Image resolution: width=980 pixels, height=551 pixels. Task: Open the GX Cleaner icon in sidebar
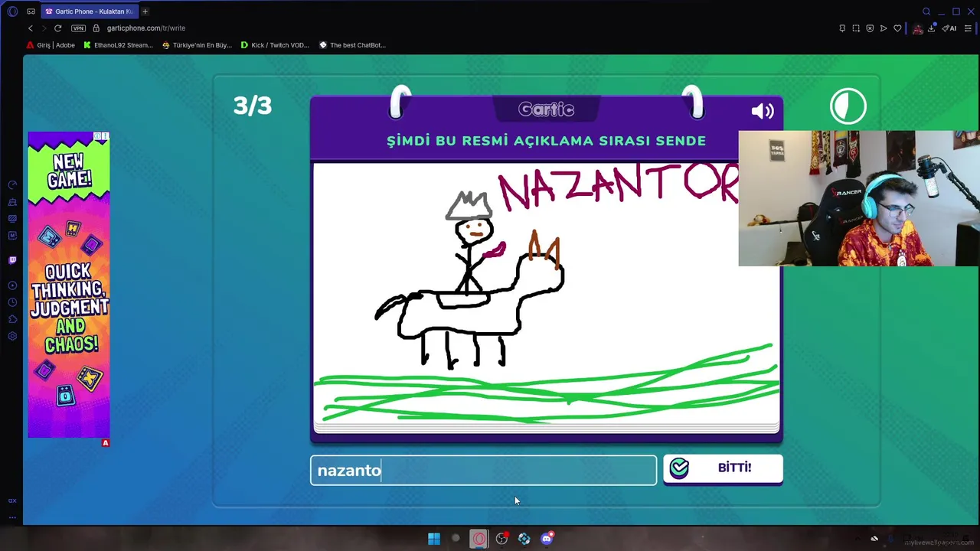point(12,202)
